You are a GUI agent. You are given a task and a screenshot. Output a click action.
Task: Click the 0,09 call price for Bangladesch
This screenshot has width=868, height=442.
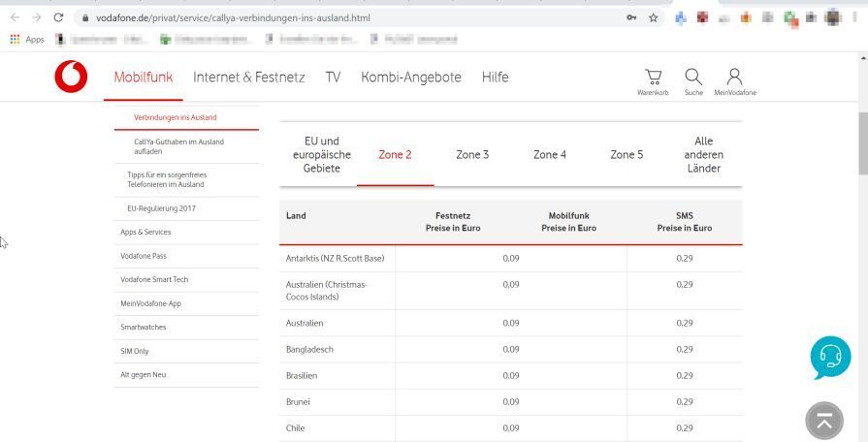tap(511, 350)
